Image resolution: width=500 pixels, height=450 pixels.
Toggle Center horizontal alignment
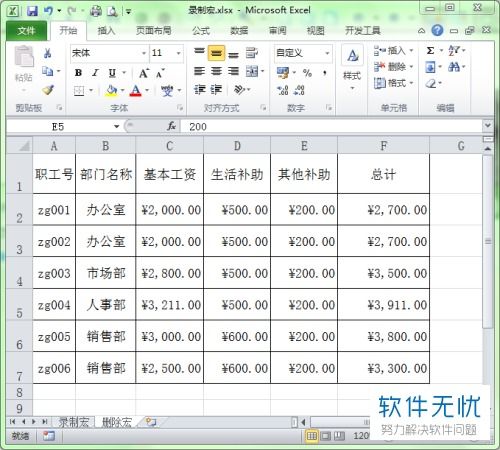[216, 71]
